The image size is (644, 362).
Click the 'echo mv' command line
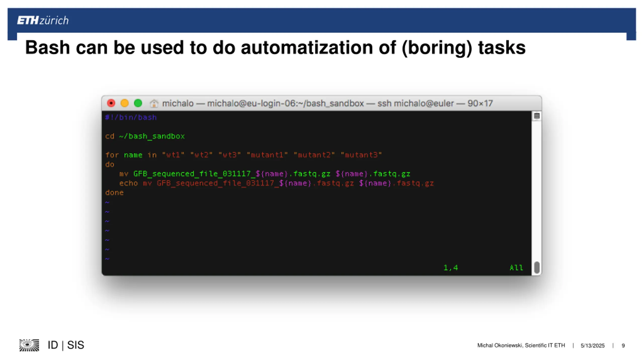pos(276,183)
